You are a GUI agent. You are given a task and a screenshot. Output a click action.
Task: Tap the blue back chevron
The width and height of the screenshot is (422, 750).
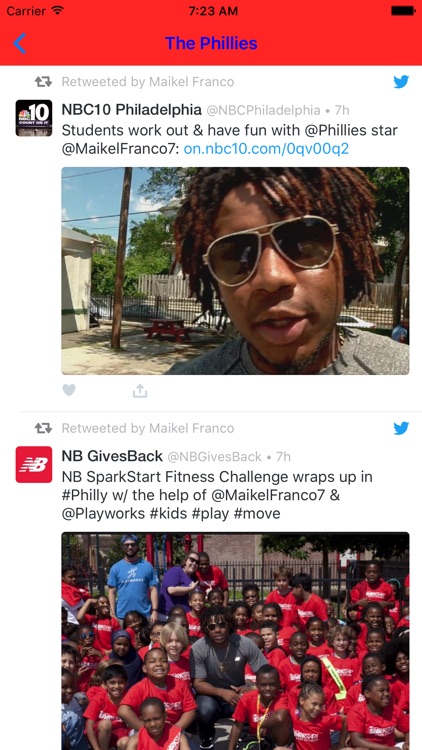[20, 44]
